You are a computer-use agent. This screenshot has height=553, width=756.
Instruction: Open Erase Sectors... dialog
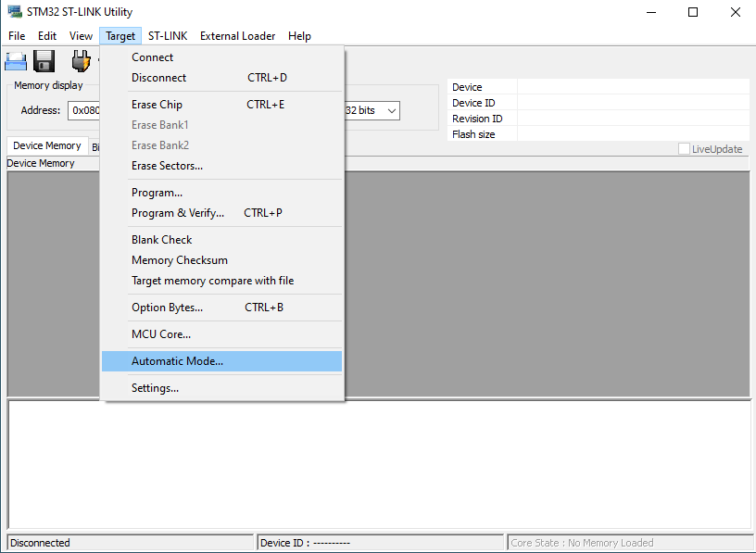[x=221, y=166]
